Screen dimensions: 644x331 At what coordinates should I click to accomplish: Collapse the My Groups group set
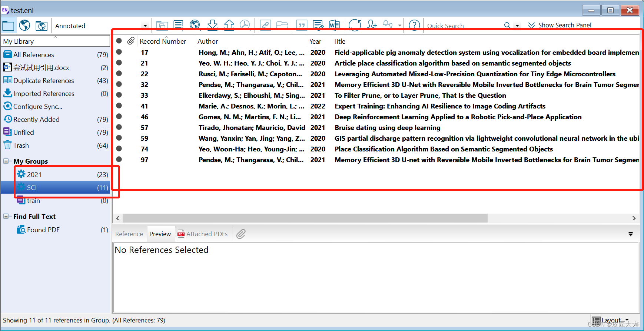point(6,161)
